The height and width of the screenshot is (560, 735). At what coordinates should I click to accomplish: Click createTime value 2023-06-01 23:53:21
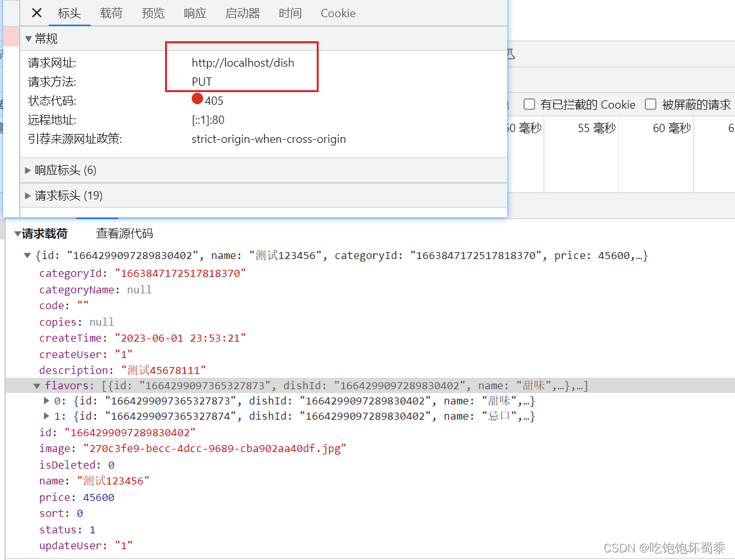180,338
